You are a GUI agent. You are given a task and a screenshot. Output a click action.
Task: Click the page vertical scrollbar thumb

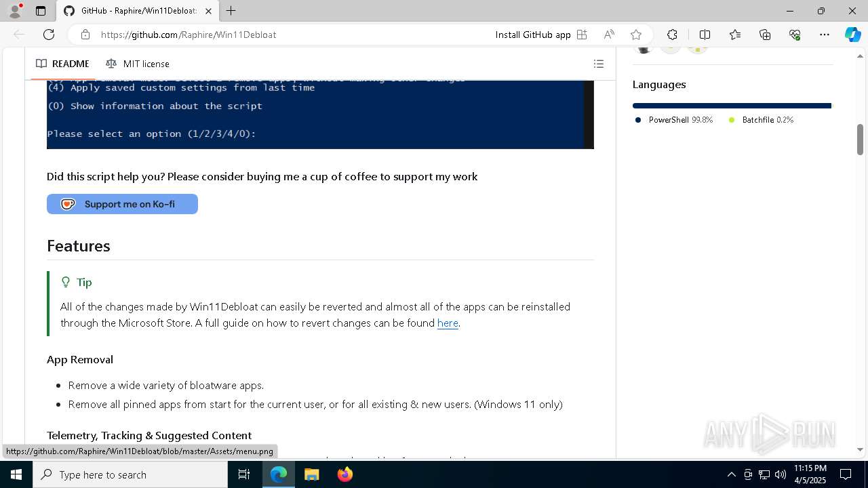(x=860, y=140)
